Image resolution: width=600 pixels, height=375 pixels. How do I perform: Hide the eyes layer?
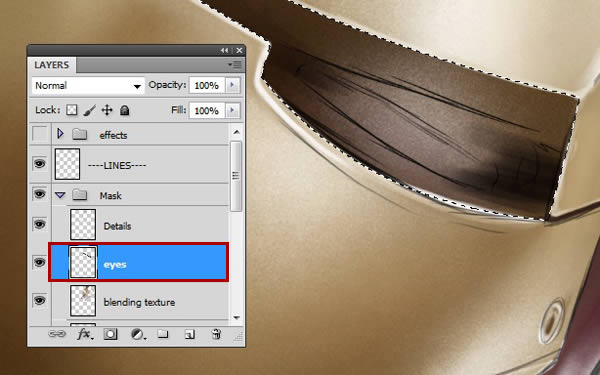coord(39,262)
